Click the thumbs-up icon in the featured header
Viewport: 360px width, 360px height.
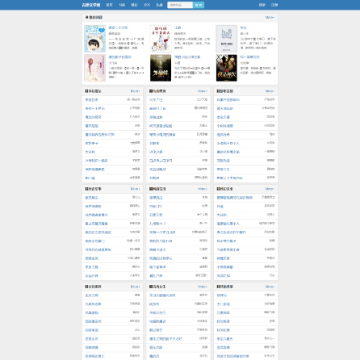coord(87,17)
